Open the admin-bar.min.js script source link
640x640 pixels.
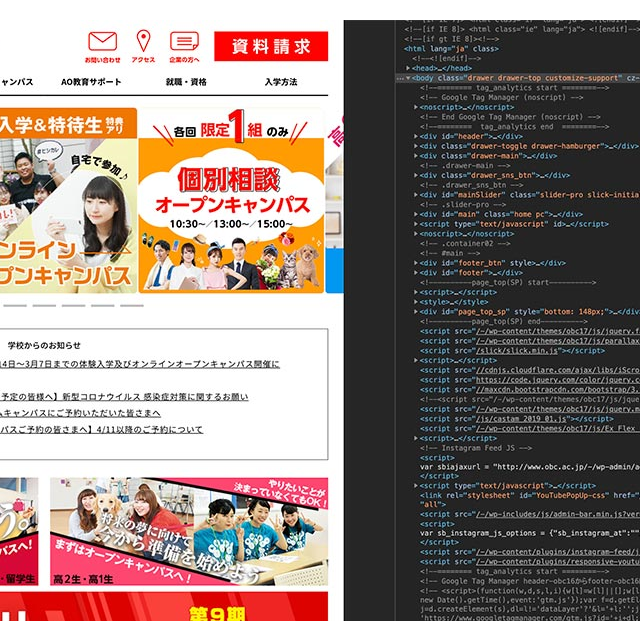(x=558, y=514)
